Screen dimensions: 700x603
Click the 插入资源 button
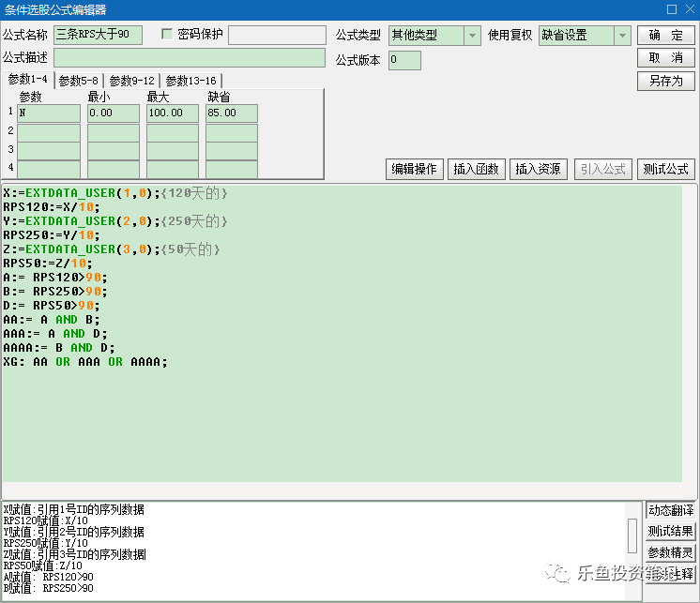(x=539, y=169)
